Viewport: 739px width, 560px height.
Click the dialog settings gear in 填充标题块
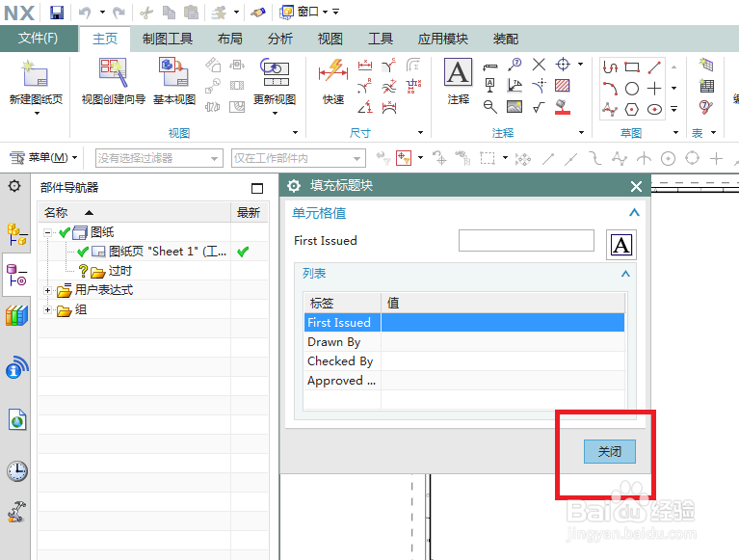tap(294, 186)
